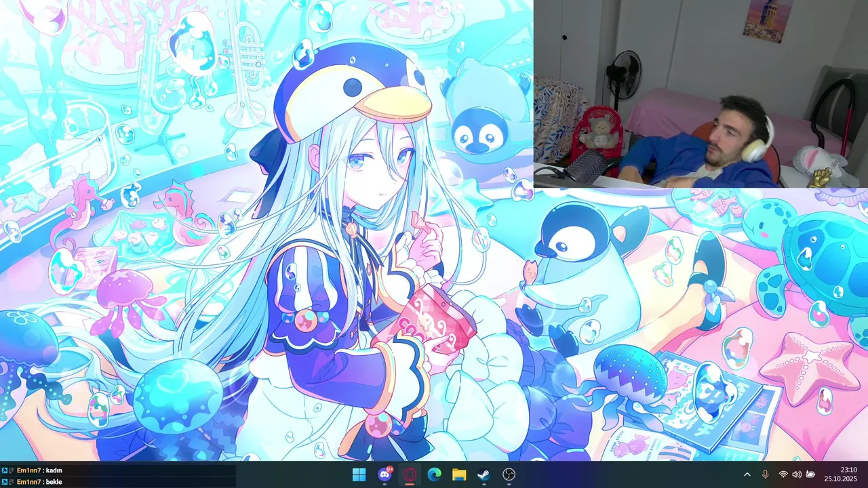The image size is (868, 488).
Task: Open Wi-Fi network settings
Action: pos(784,475)
